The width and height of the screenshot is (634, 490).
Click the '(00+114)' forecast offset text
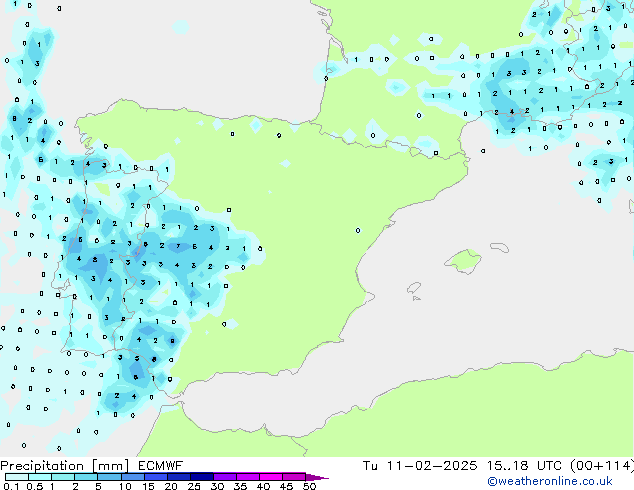602,466
